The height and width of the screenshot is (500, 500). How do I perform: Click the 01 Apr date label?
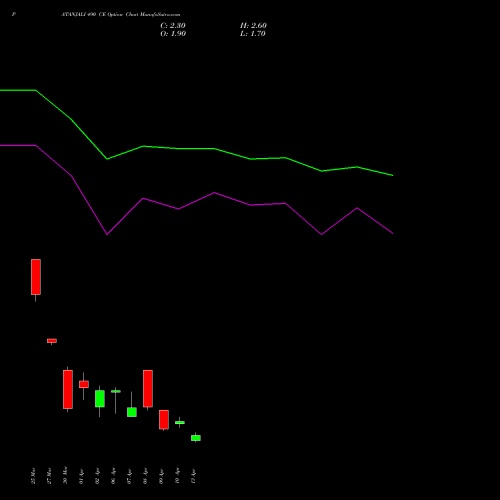pyautogui.click(x=81, y=476)
